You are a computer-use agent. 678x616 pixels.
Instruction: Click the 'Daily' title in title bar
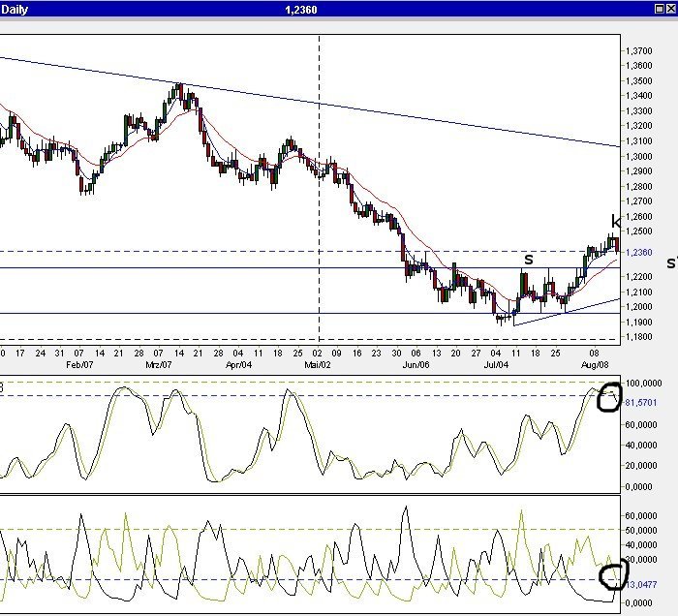tap(15, 10)
